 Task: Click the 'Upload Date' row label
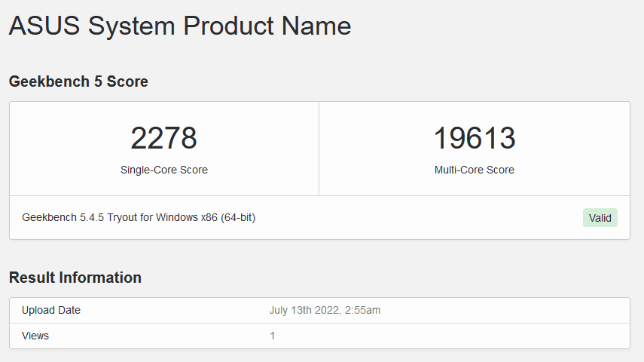pos(51,310)
